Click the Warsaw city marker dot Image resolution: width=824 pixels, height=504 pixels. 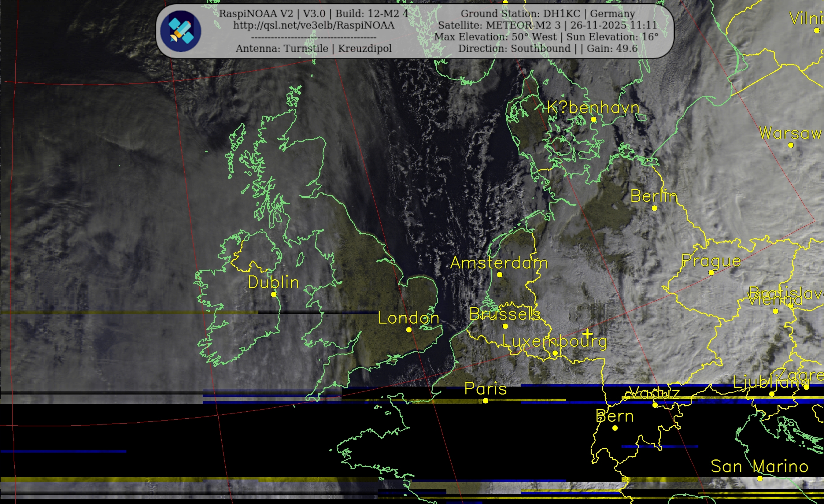791,145
